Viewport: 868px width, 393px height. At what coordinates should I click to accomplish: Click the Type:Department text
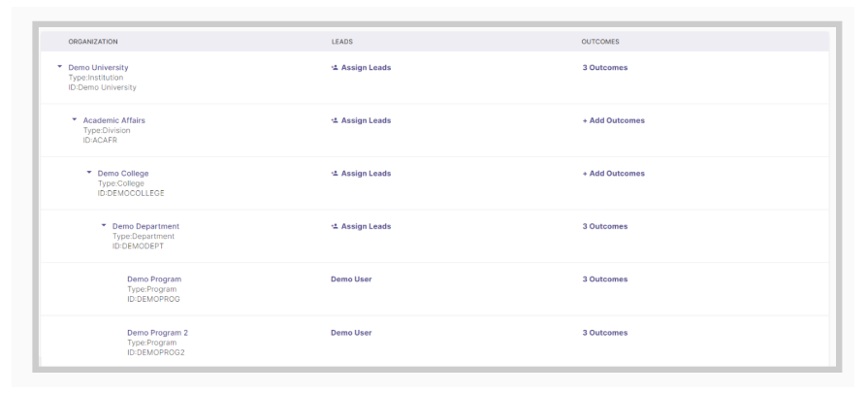pyautogui.click(x=144, y=237)
